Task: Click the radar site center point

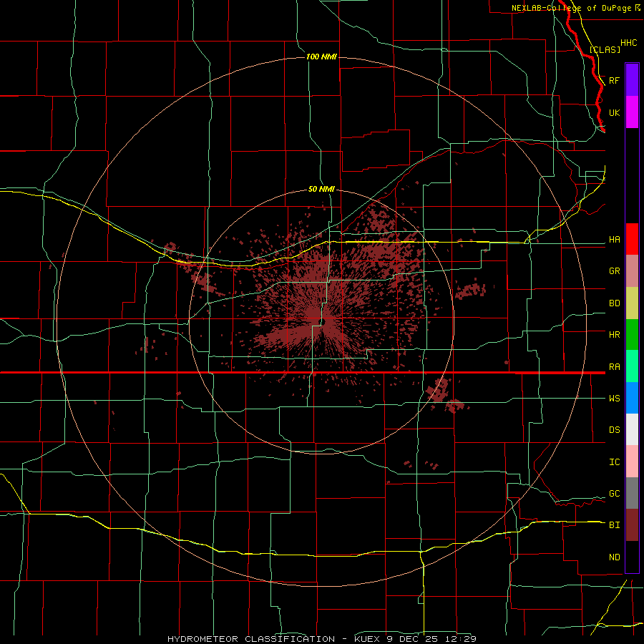Action: click(x=323, y=321)
